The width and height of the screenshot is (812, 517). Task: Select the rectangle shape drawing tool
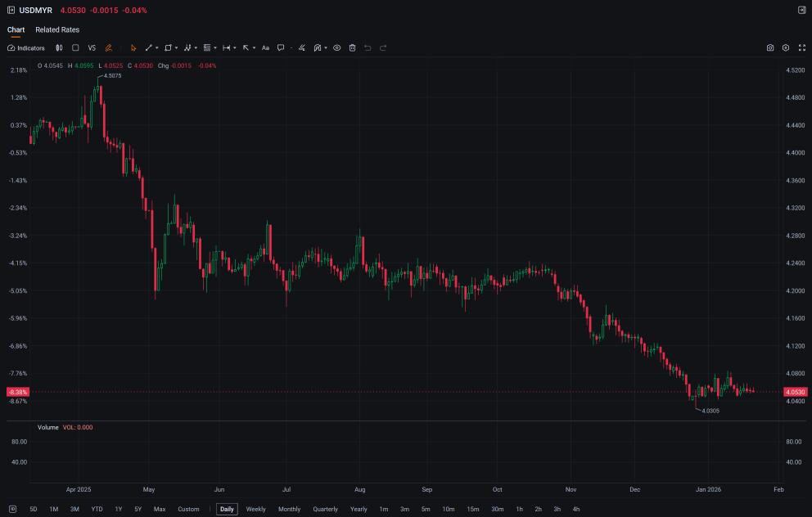[x=168, y=48]
